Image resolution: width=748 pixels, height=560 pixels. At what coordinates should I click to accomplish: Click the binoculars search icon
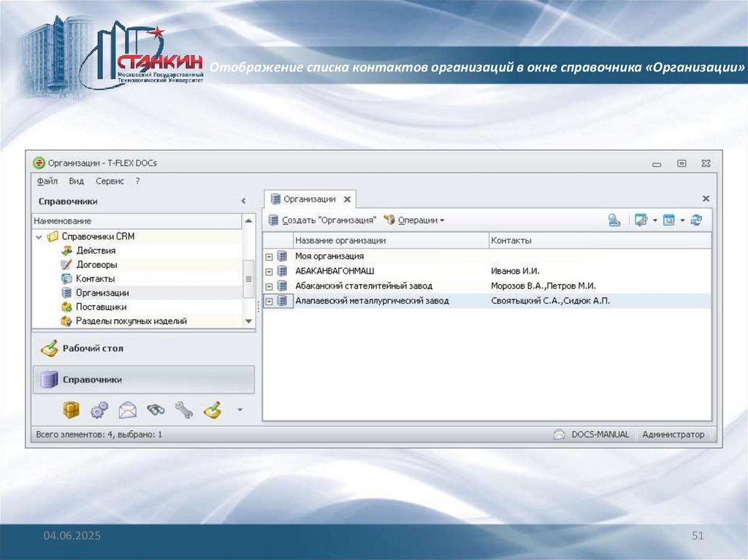[156, 411]
